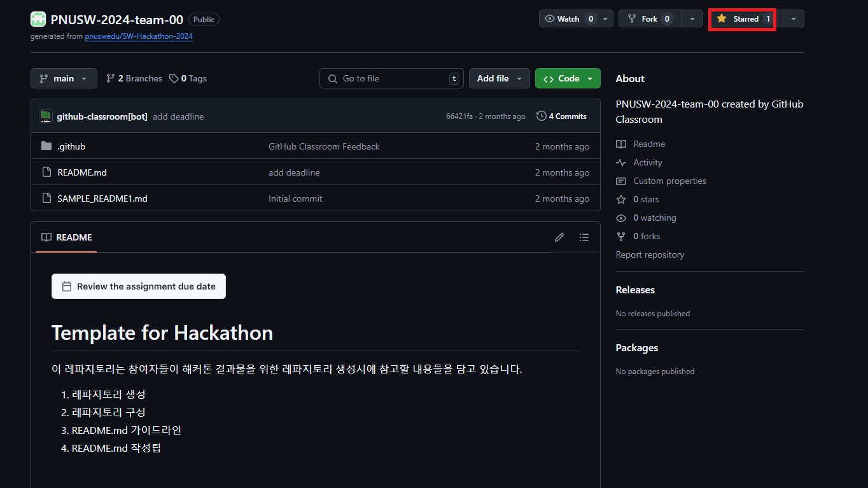The height and width of the screenshot is (488, 868).
Task: Expand the green Code dropdown
Action: pyautogui.click(x=568, y=78)
